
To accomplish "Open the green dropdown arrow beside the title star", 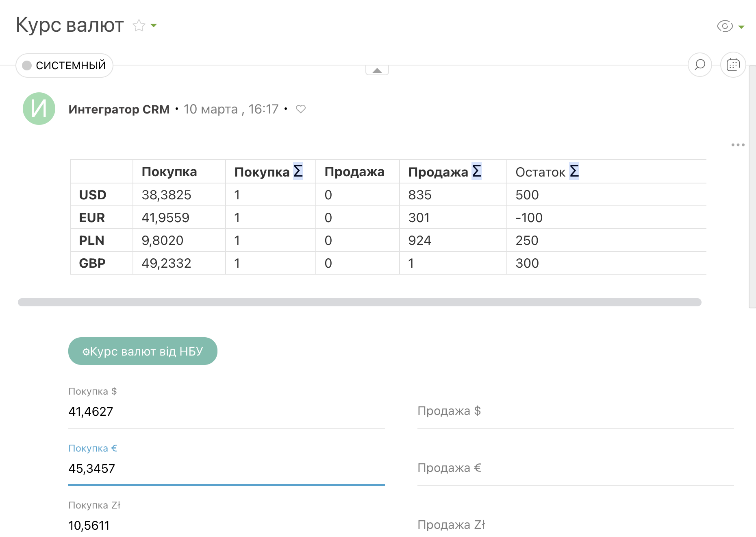I will click(x=154, y=26).
